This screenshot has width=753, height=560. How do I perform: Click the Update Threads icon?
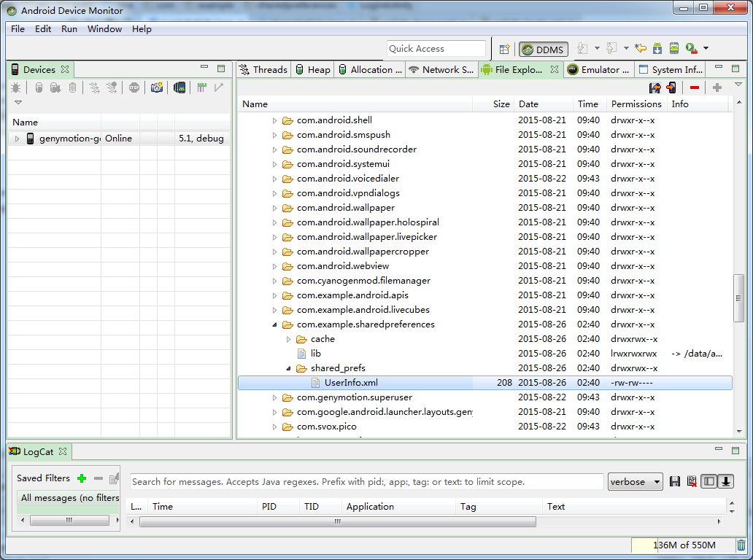95,87
